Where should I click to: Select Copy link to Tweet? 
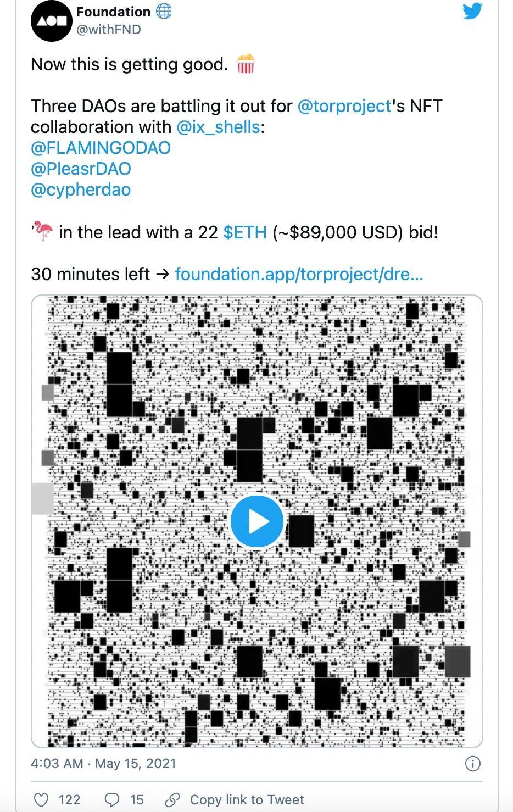click(x=247, y=799)
